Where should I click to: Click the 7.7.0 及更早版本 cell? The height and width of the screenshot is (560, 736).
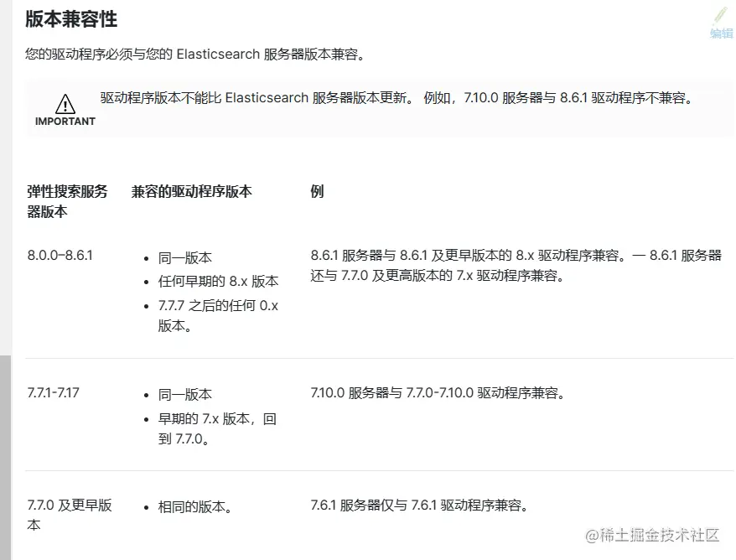[x=70, y=515]
